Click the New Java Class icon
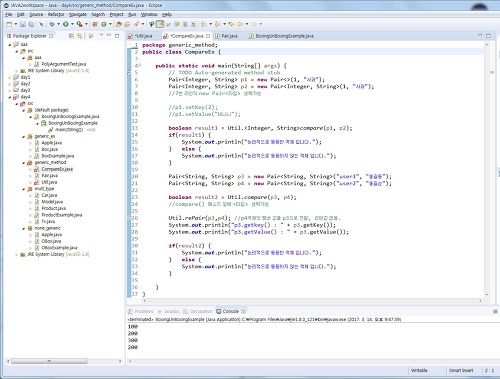The image size is (500, 379). tap(104, 24)
